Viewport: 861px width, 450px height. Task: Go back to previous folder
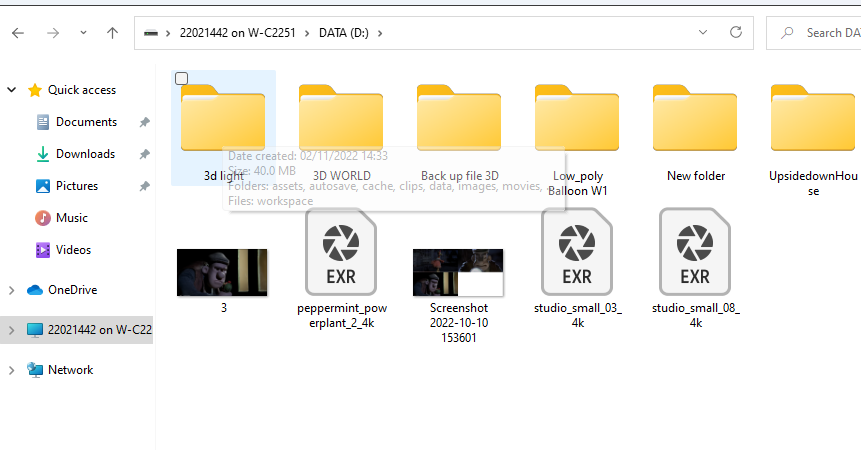tap(18, 33)
